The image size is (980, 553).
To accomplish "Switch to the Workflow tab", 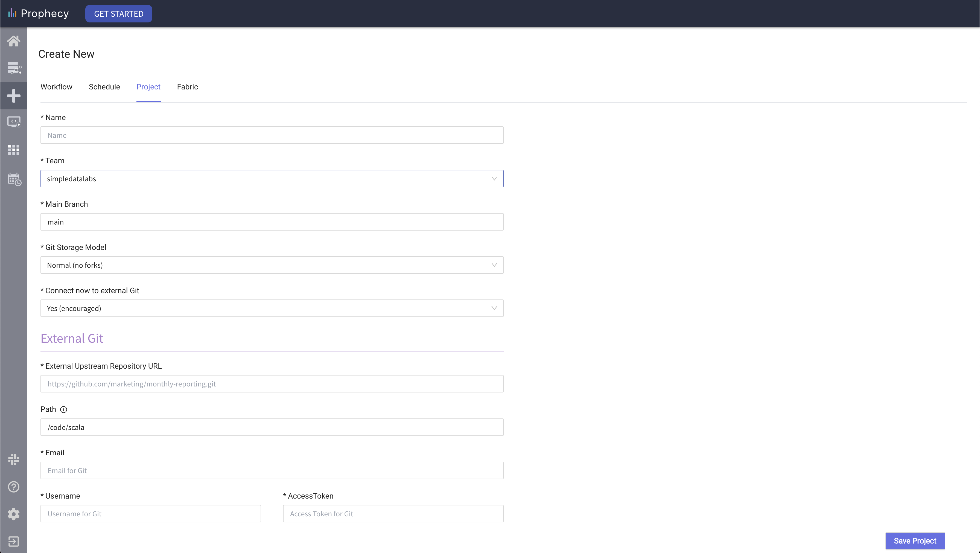I will 56,87.
